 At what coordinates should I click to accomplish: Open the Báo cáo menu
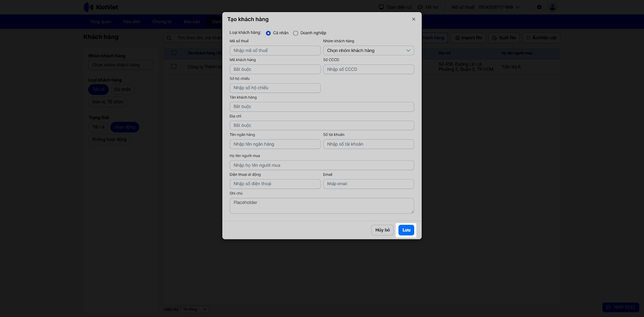pos(192,22)
